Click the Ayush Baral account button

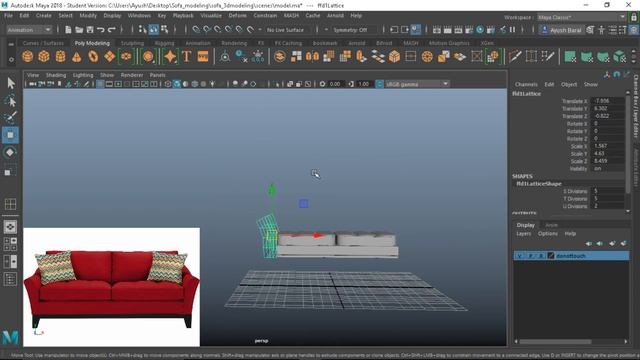pyautogui.click(x=561, y=30)
